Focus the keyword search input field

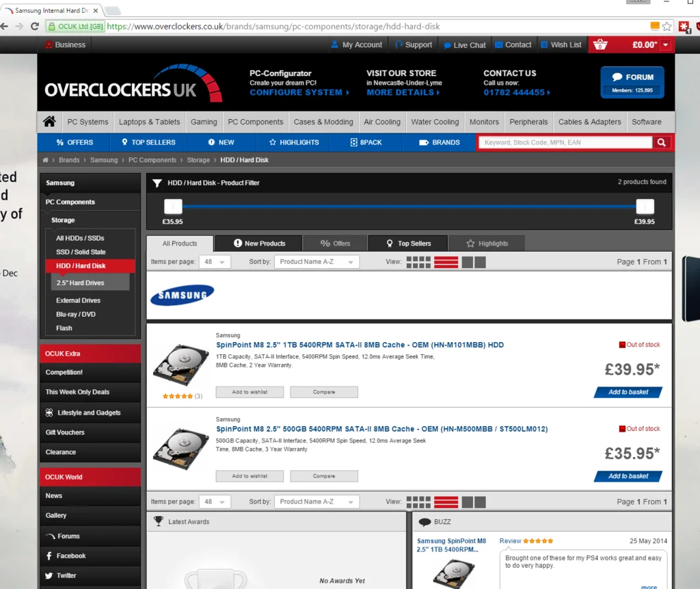click(565, 142)
